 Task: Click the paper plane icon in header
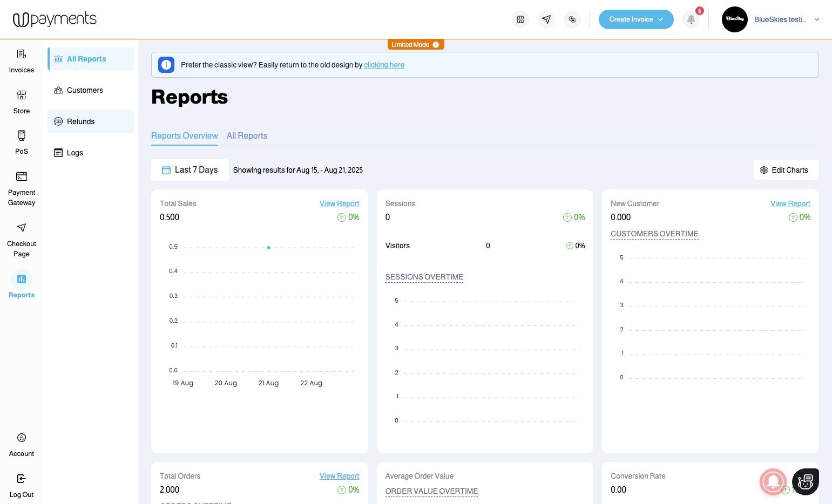pos(546,19)
